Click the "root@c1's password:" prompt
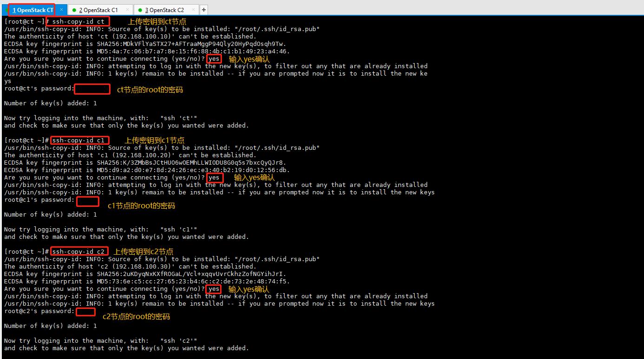Viewport: 644px width, 359px height. pos(39,199)
